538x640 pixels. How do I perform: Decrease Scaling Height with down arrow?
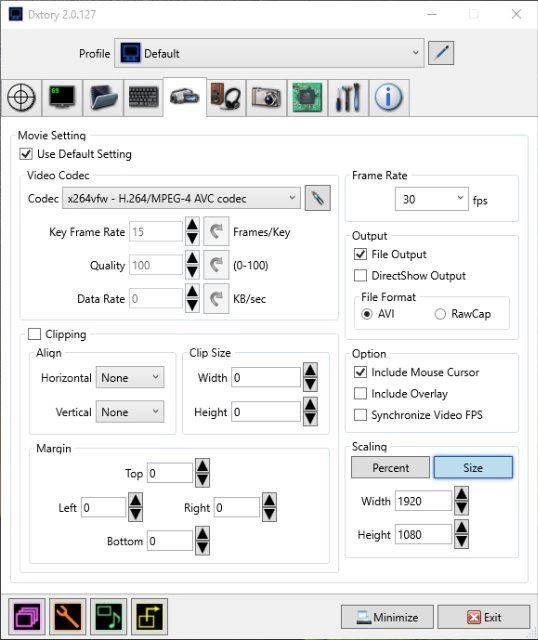[x=462, y=541]
